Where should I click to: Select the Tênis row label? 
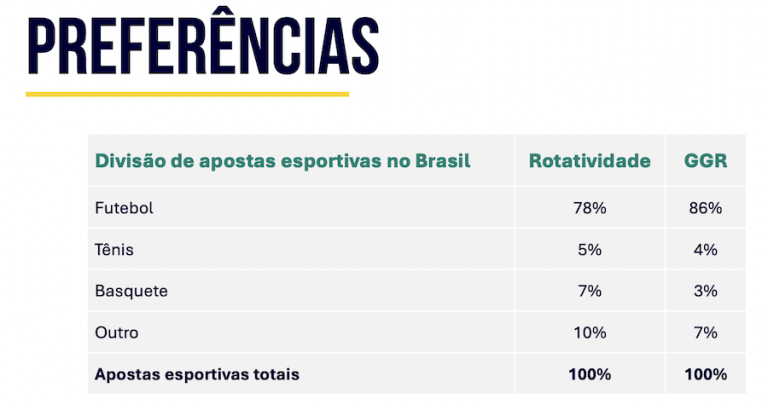pos(114,250)
